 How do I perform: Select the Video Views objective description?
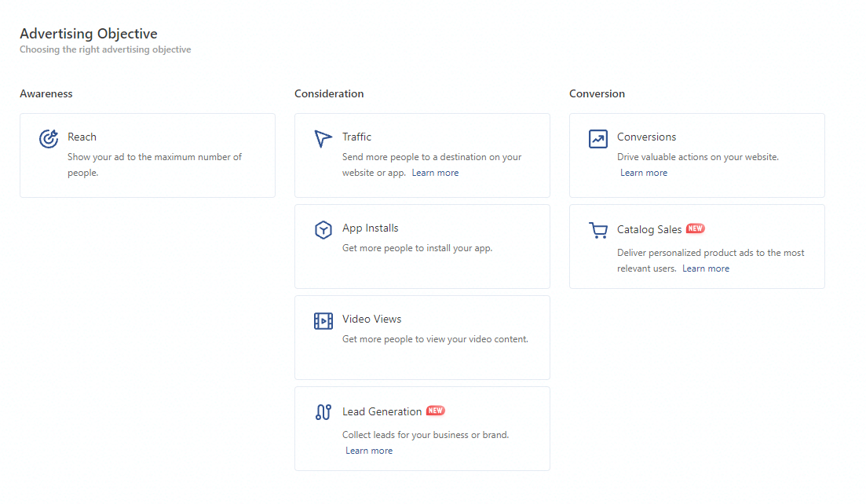coord(435,339)
